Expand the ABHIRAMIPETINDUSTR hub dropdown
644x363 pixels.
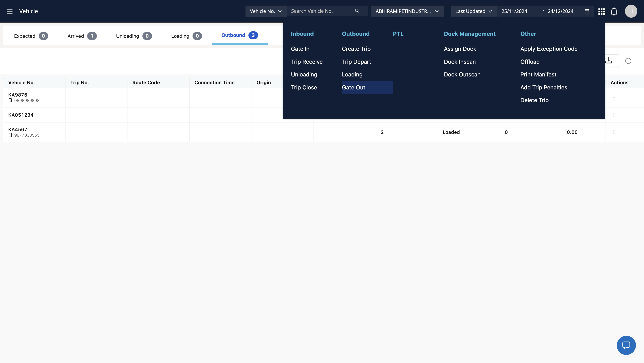point(407,11)
